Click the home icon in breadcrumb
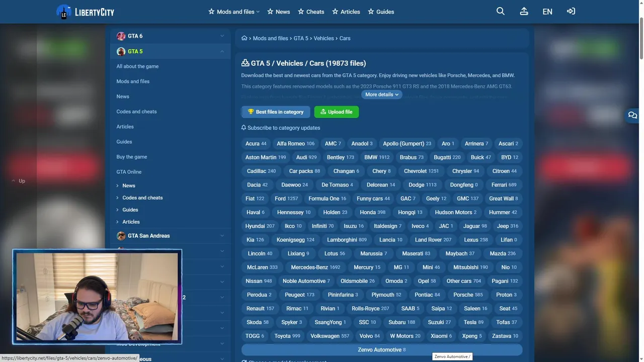Image resolution: width=644 pixels, height=362 pixels. tap(244, 38)
